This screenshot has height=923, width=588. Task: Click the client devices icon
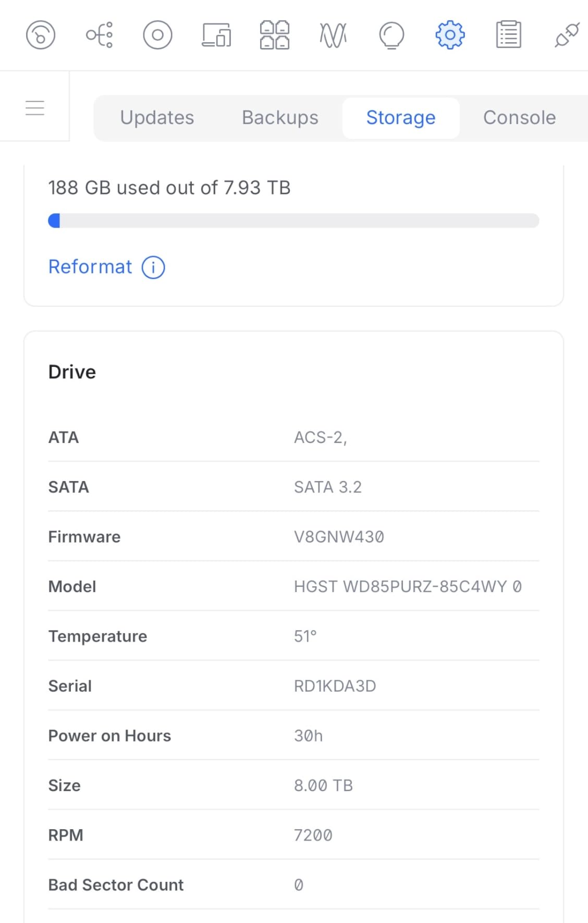[215, 35]
